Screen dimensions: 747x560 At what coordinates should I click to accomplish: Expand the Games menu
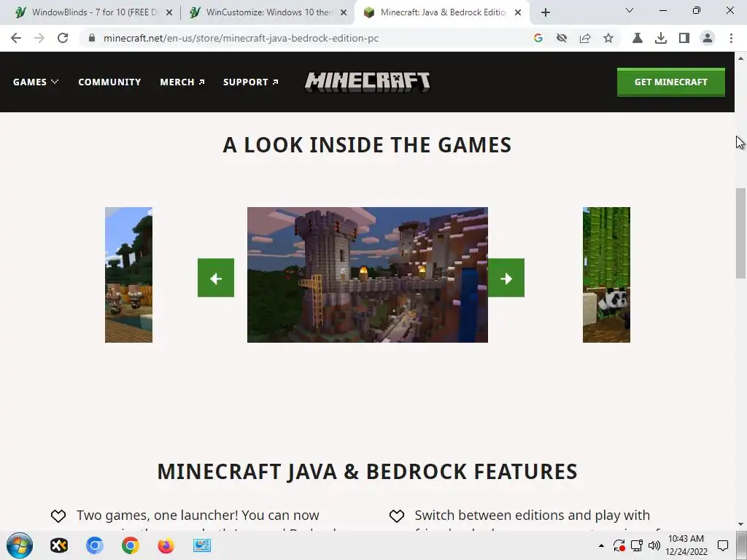point(36,82)
